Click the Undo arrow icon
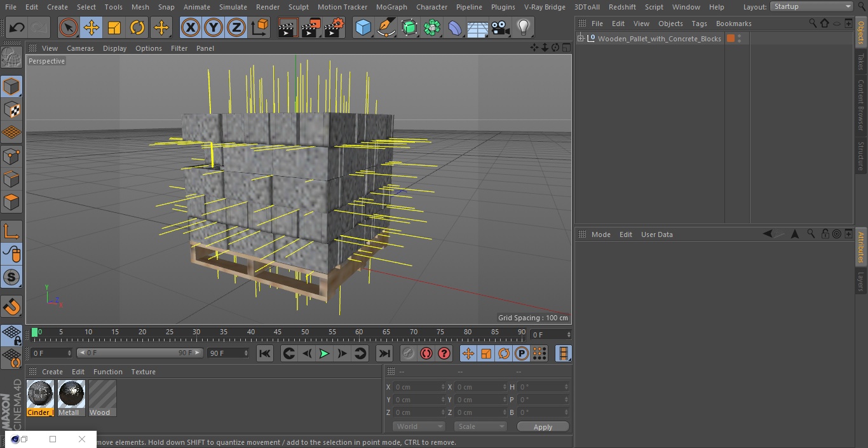The height and width of the screenshot is (448, 868). (17, 28)
